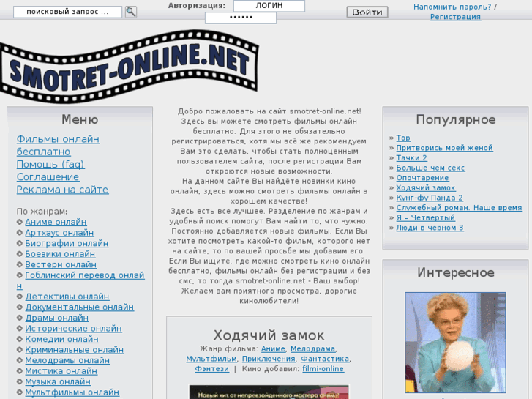The width and height of the screenshot is (532, 399).
Task: Click the magnifier search button
Action: (x=131, y=12)
